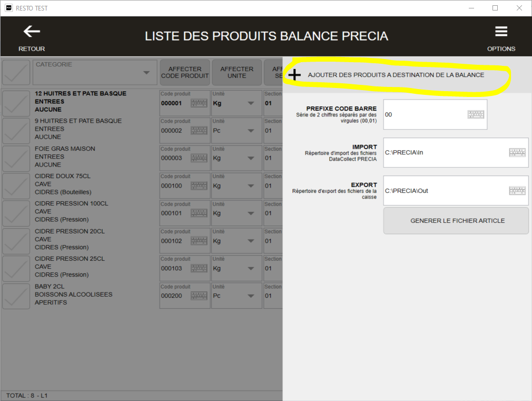The width and height of the screenshot is (532, 401).
Task: Click Section field of BABY 2CL row
Action: pos(273,296)
